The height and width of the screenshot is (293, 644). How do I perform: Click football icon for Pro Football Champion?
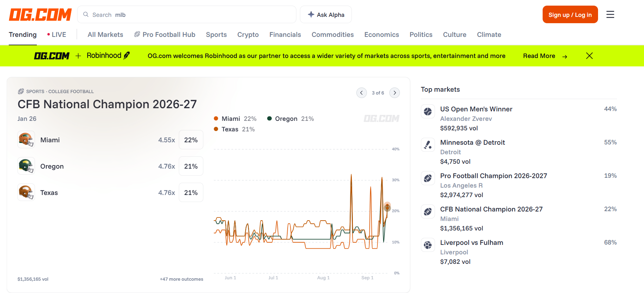coord(428,178)
